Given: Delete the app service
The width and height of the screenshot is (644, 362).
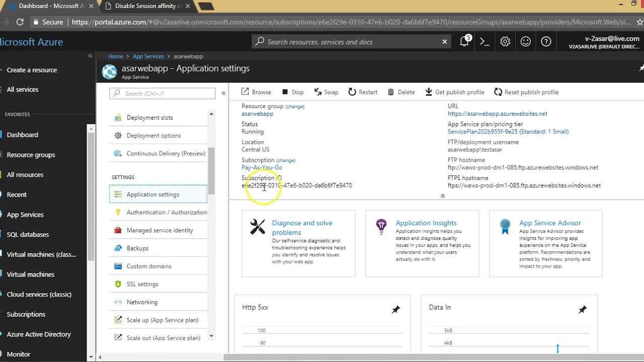Looking at the screenshot, I should [401, 92].
